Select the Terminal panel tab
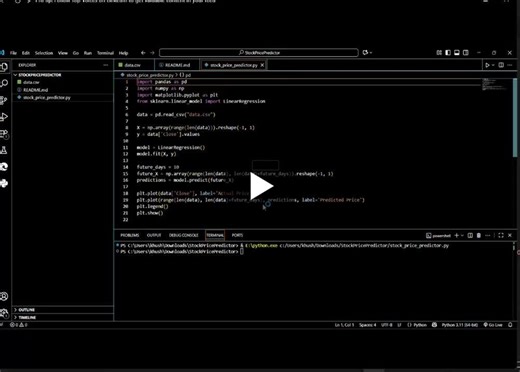The width and height of the screenshot is (520, 372). pos(215,235)
